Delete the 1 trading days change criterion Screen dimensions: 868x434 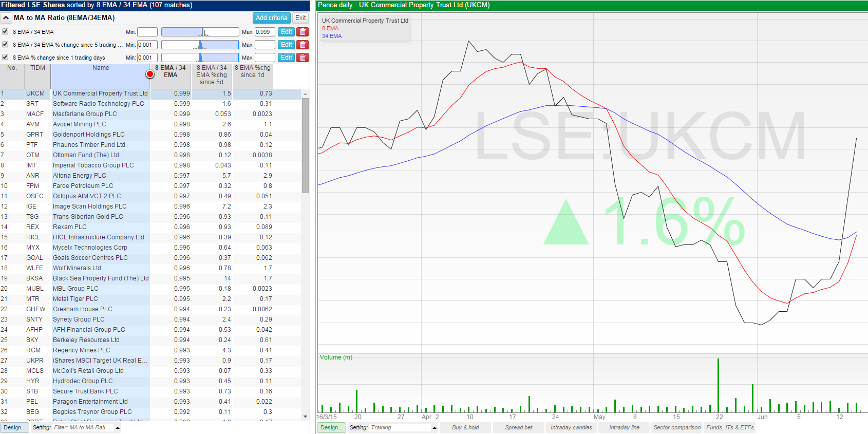click(x=303, y=58)
